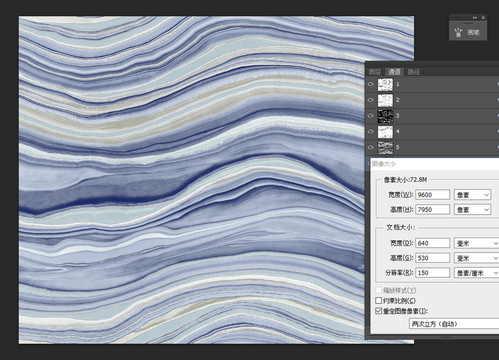
Task: Click the 图像大小 dialog title bar
Action: coord(435,164)
